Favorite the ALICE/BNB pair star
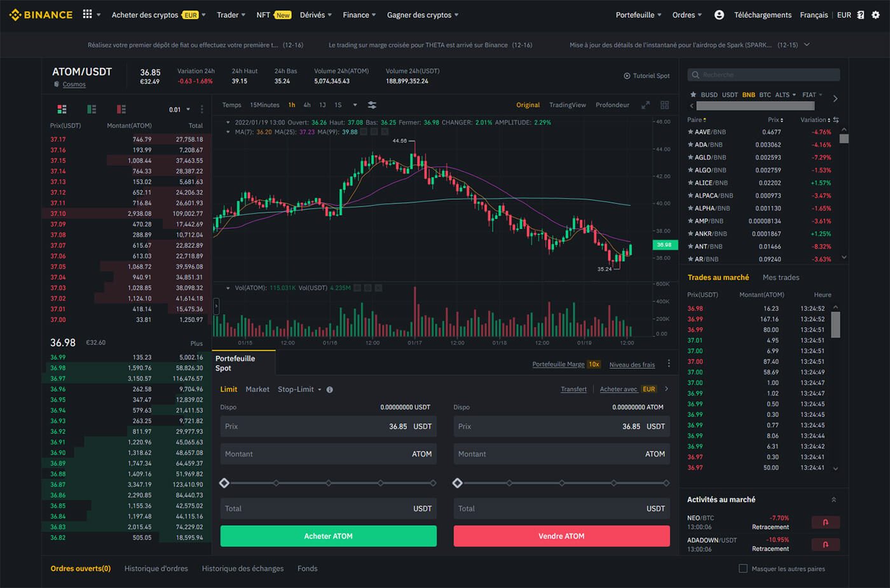 [690, 183]
